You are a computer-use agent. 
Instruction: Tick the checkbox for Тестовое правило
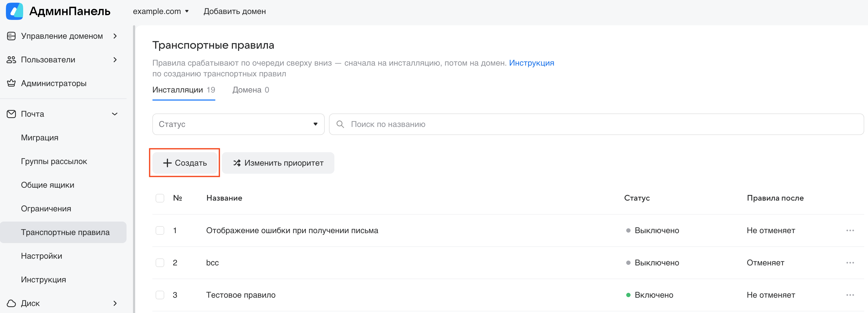tap(160, 295)
